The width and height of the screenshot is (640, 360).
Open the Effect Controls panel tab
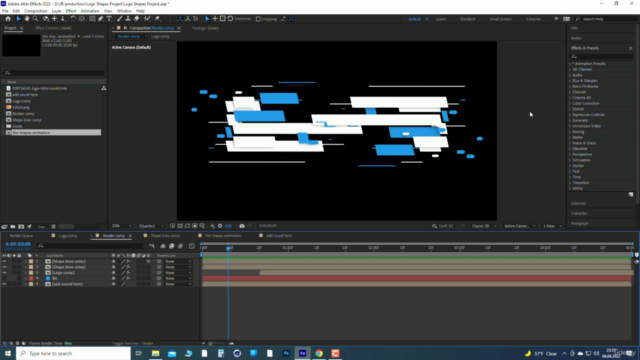(53, 28)
